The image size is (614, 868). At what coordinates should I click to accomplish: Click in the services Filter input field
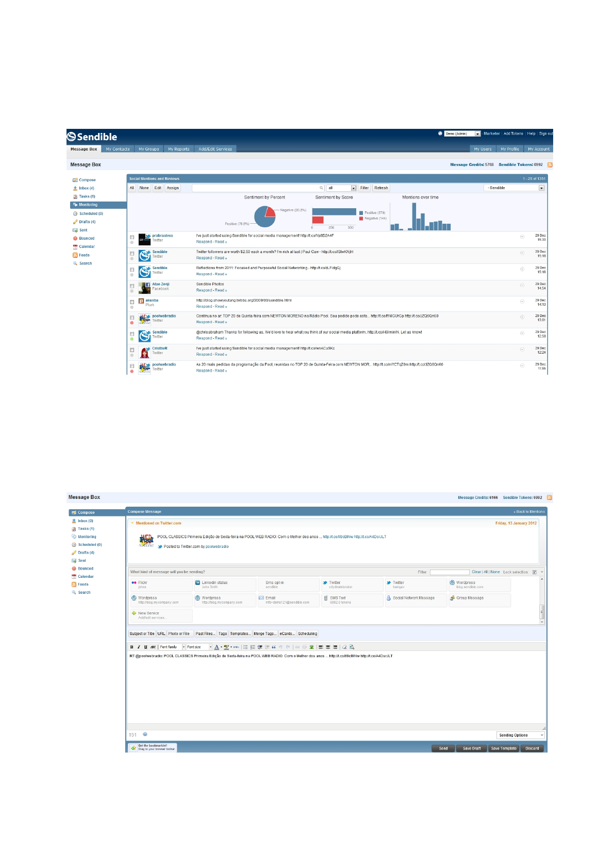click(x=450, y=572)
